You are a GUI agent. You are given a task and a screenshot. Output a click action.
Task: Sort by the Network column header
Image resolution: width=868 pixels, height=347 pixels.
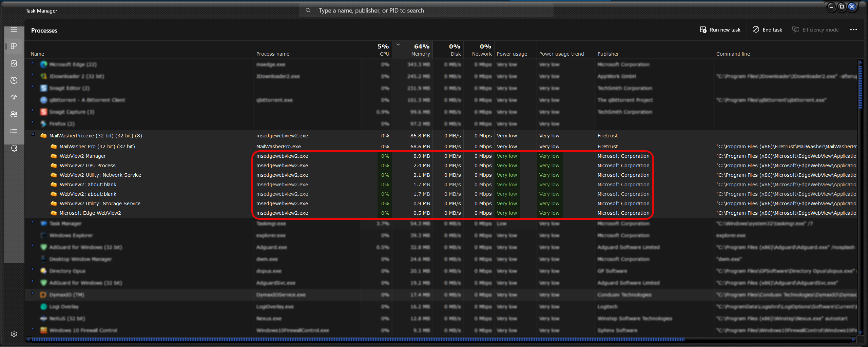pos(479,50)
